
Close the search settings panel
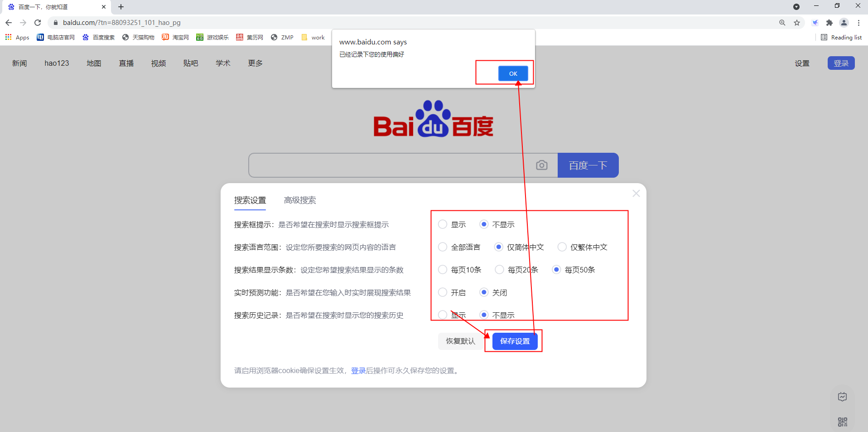[636, 194]
